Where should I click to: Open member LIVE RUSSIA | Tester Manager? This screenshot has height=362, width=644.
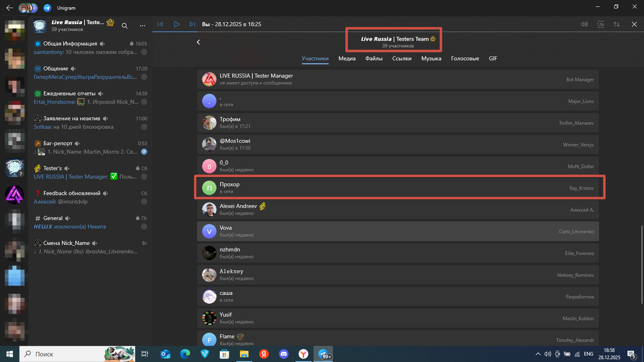point(398,79)
